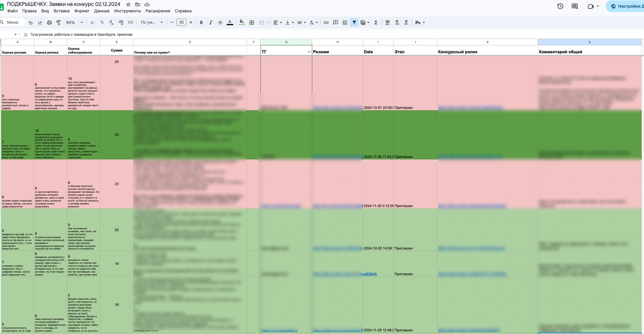Click the undo arrow icon
The height and width of the screenshot is (334, 644).
click(x=31, y=23)
